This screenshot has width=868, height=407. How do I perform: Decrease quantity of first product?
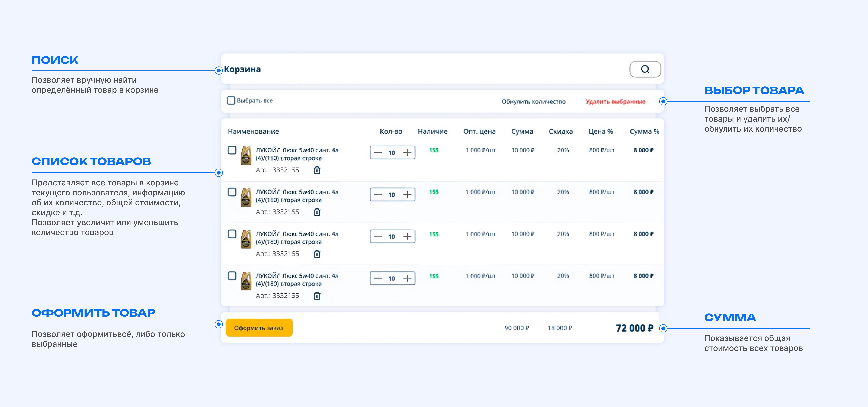378,153
